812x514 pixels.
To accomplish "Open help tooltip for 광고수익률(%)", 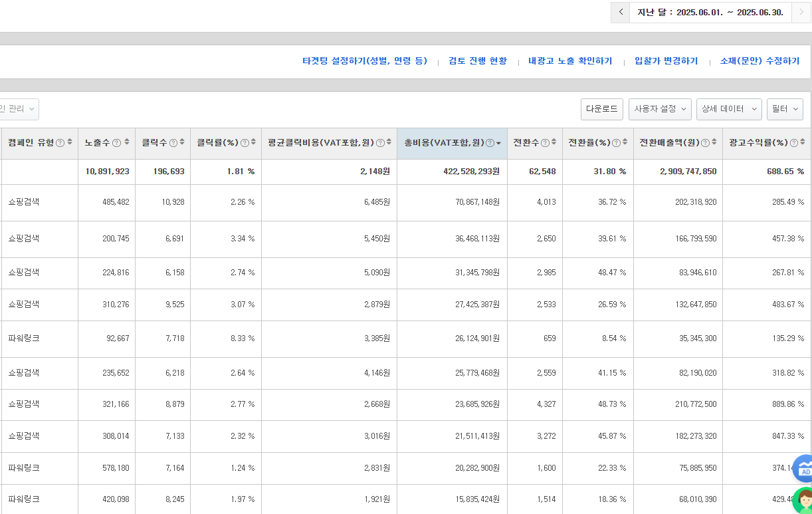I will click(x=794, y=143).
